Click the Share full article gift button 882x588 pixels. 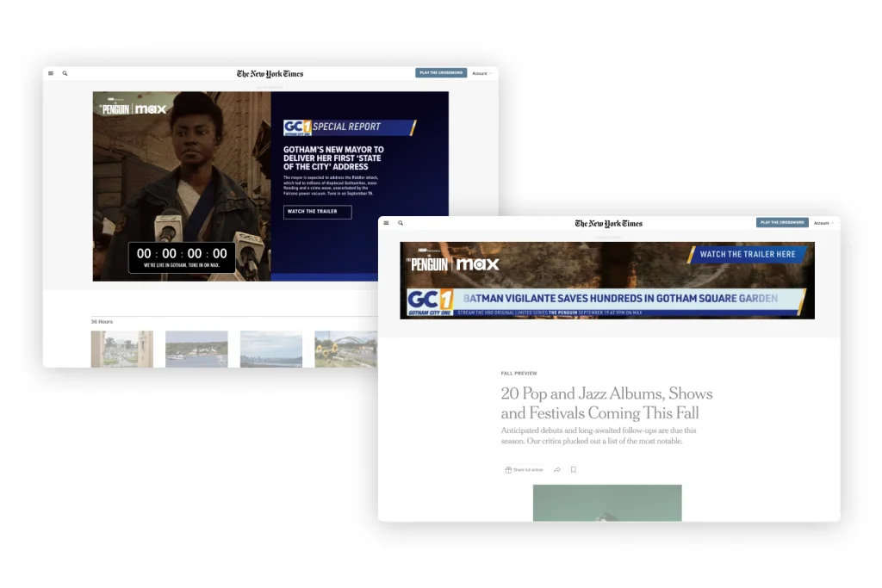coord(525,470)
